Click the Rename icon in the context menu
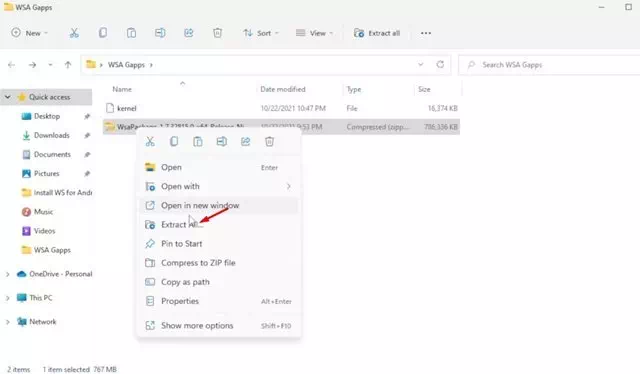The height and width of the screenshot is (374, 640). coord(222,142)
